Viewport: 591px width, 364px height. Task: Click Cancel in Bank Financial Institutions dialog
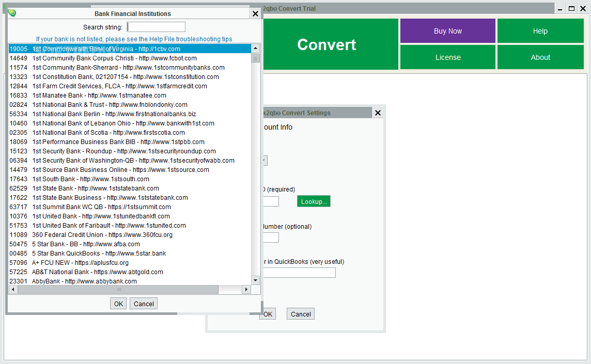click(x=144, y=304)
